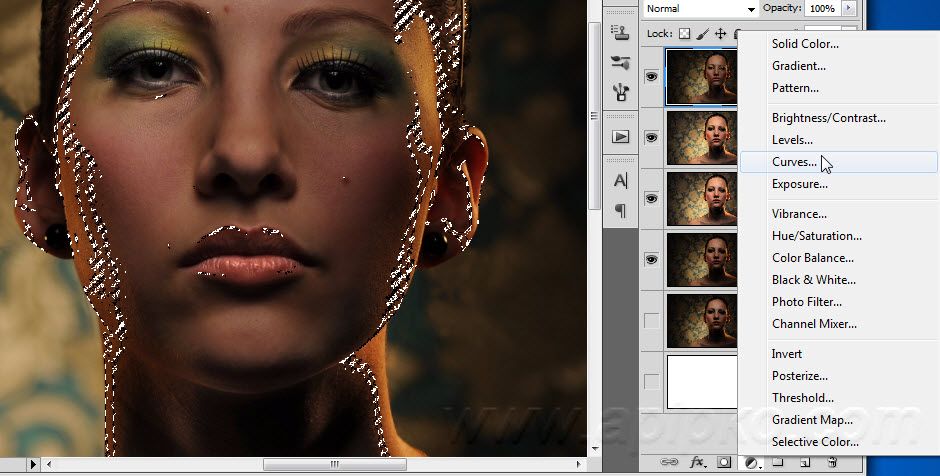
Task: Open the Normal blend mode dropdown
Action: pos(700,8)
